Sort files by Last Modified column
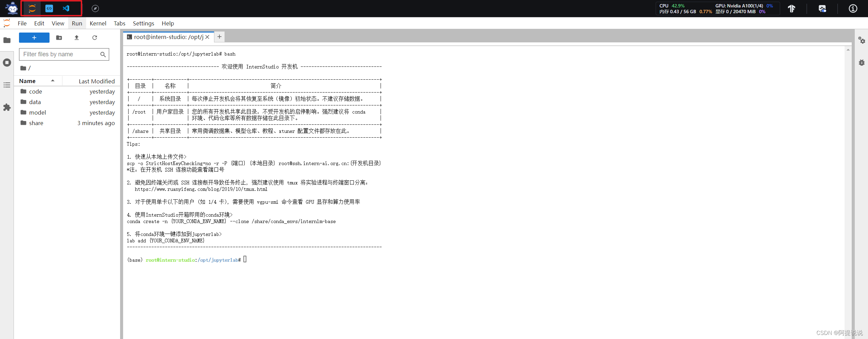This screenshot has height=339, width=868. [91, 81]
